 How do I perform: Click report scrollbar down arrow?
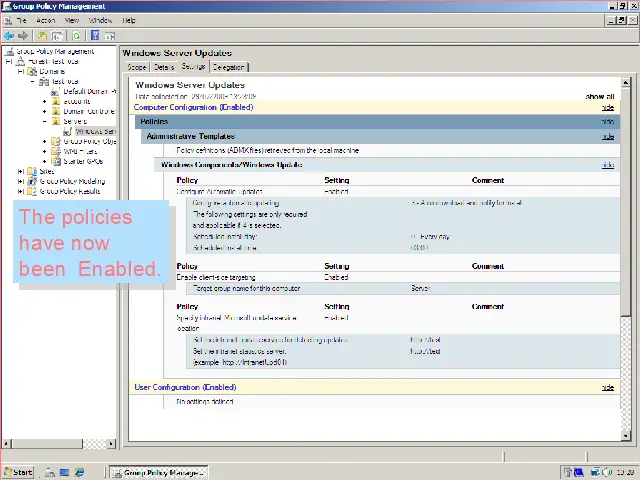[626, 436]
